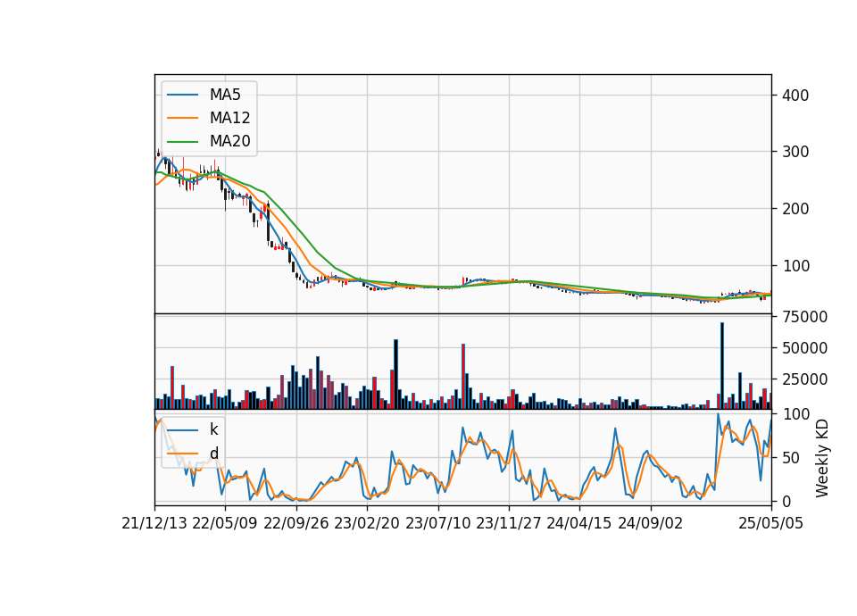Screen dimensions: 857x616
Task: Click the MA5 legend label
Action: 225,95
